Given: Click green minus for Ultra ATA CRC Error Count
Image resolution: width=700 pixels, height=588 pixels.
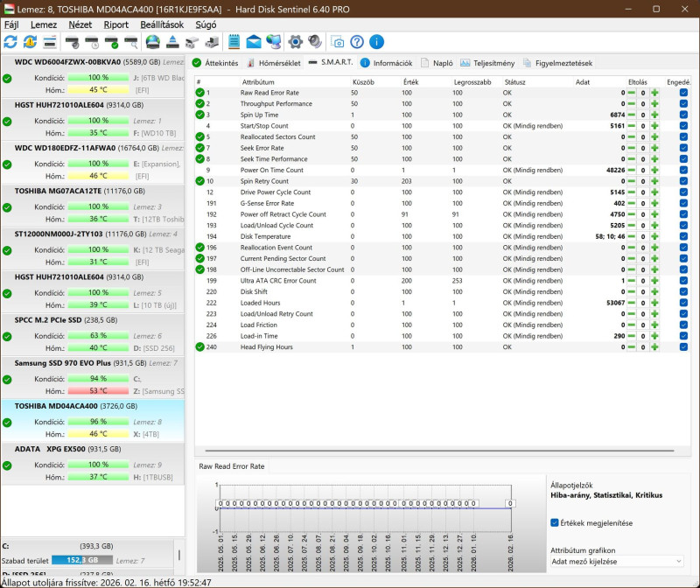Looking at the screenshot, I should (631, 280).
